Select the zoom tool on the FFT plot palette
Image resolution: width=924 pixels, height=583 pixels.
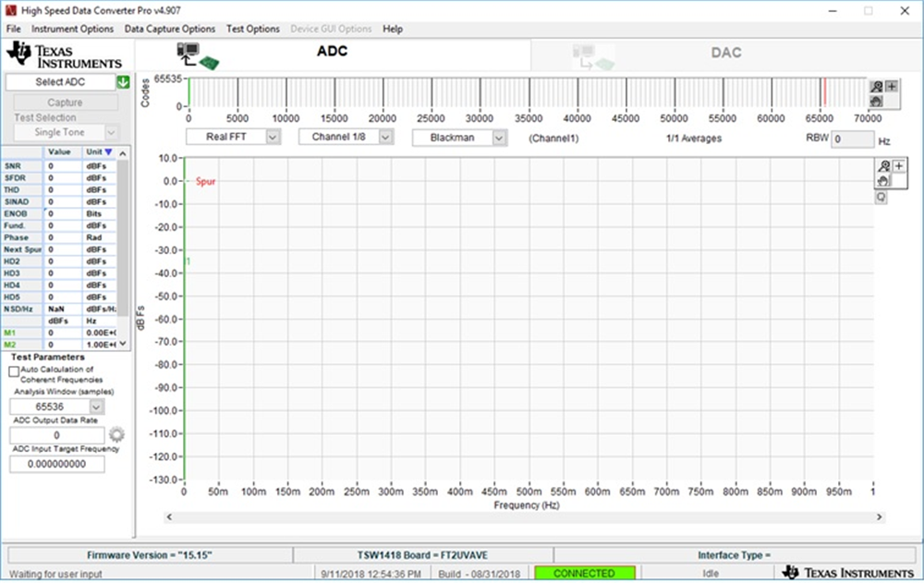point(884,166)
